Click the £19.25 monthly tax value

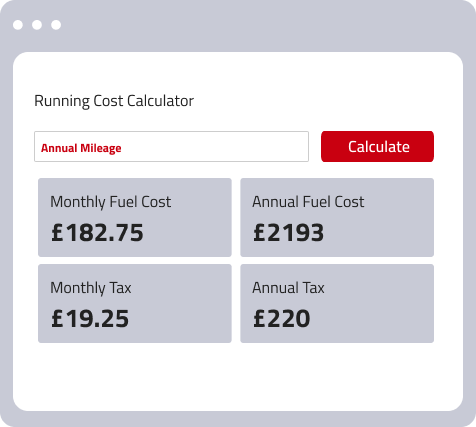90,318
